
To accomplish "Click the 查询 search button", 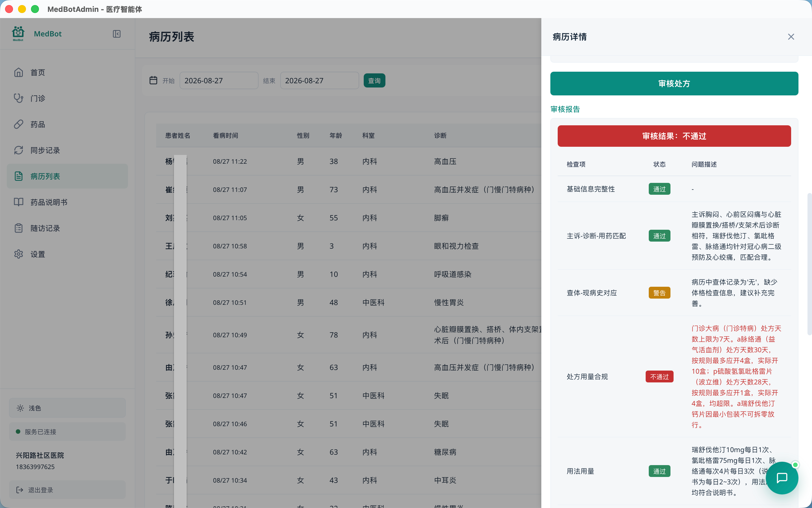I will click(x=374, y=81).
